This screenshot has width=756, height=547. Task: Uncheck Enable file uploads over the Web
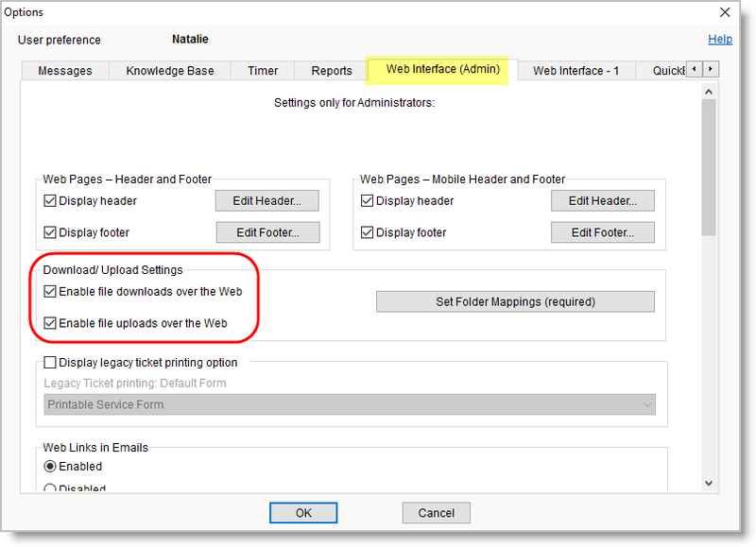point(50,323)
